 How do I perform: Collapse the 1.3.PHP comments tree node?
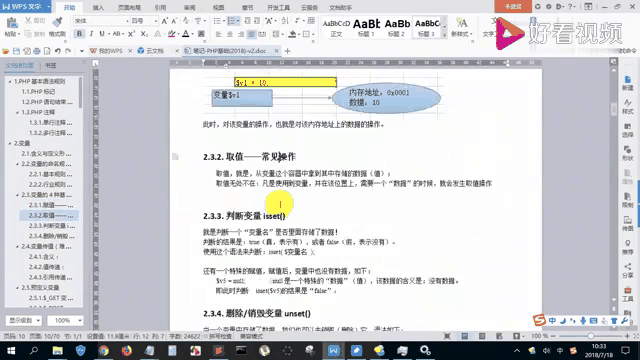pos(17,112)
